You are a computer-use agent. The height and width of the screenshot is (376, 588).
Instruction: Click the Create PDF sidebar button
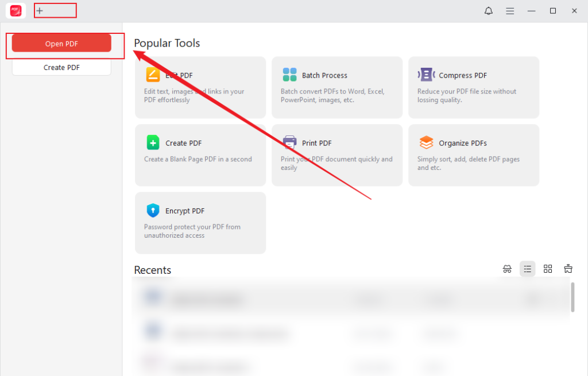click(61, 67)
